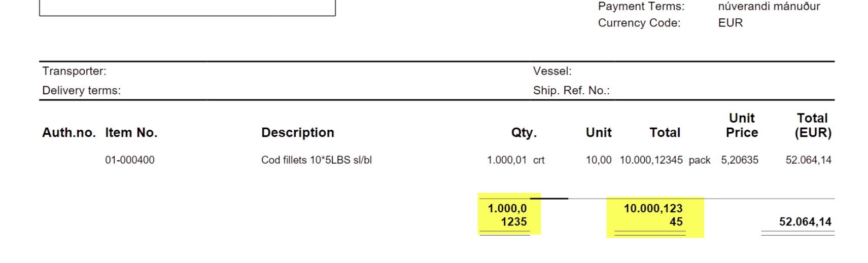
Task: Select the EUR currency code value
Action: (730, 23)
